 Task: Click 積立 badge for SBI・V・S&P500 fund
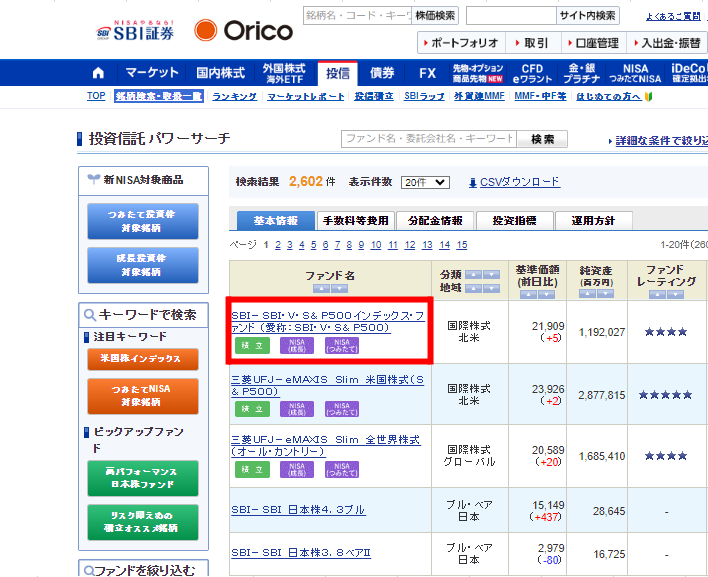point(252,345)
